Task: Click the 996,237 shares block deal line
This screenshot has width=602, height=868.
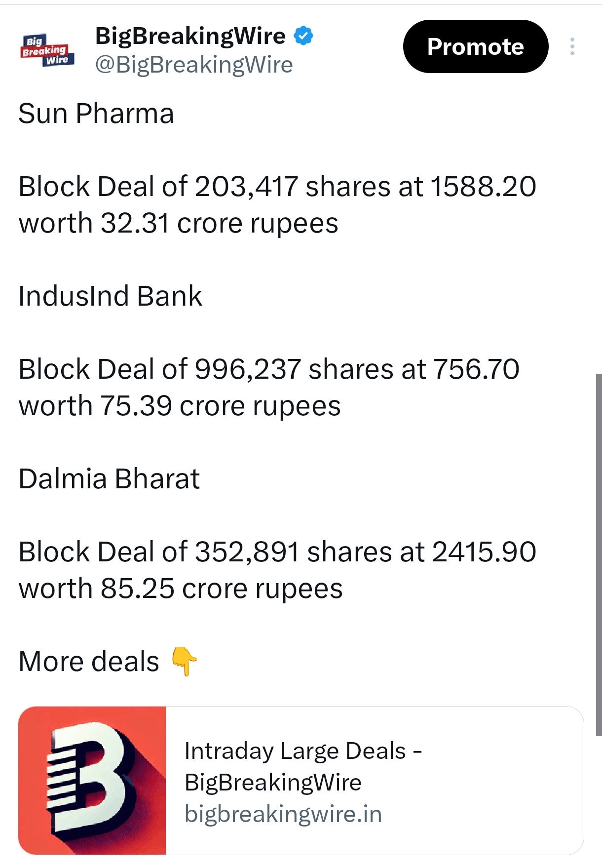Action: pos(269,369)
